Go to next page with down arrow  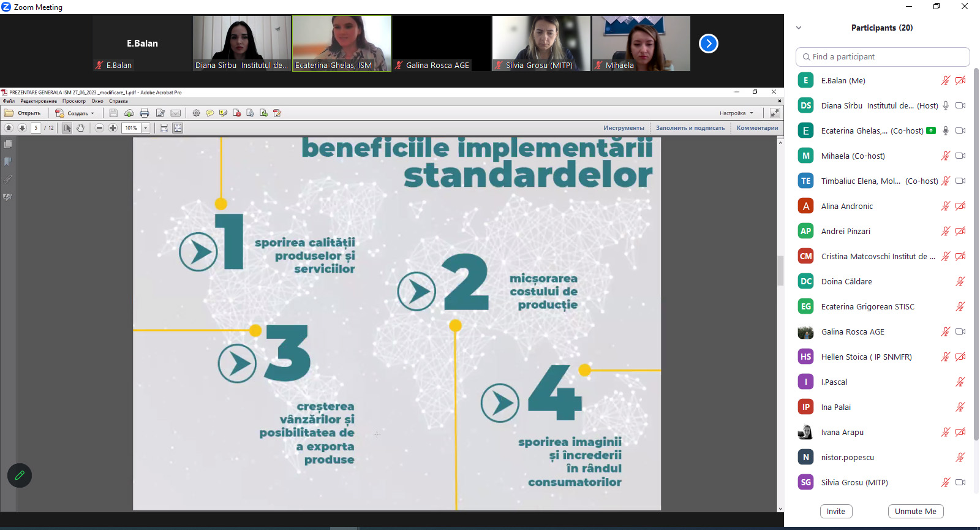[x=22, y=128]
